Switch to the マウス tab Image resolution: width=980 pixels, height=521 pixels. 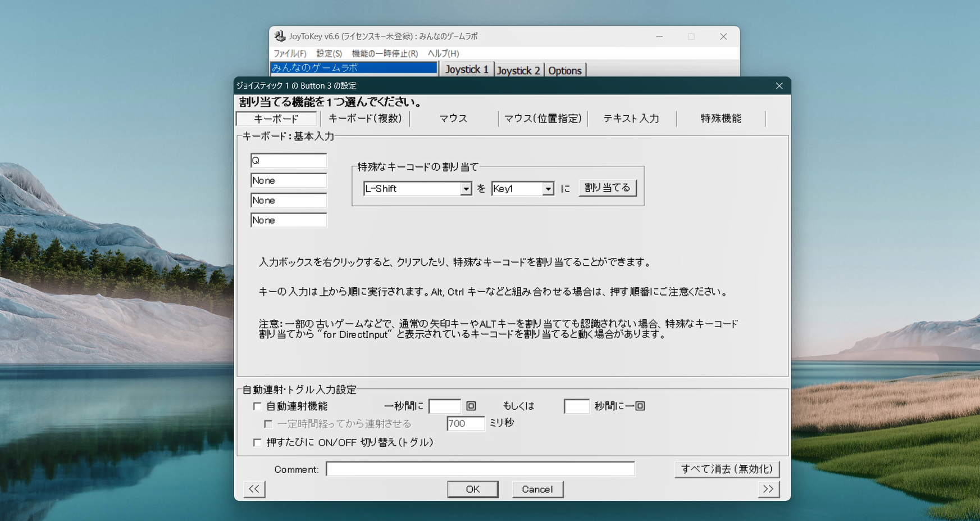(454, 119)
